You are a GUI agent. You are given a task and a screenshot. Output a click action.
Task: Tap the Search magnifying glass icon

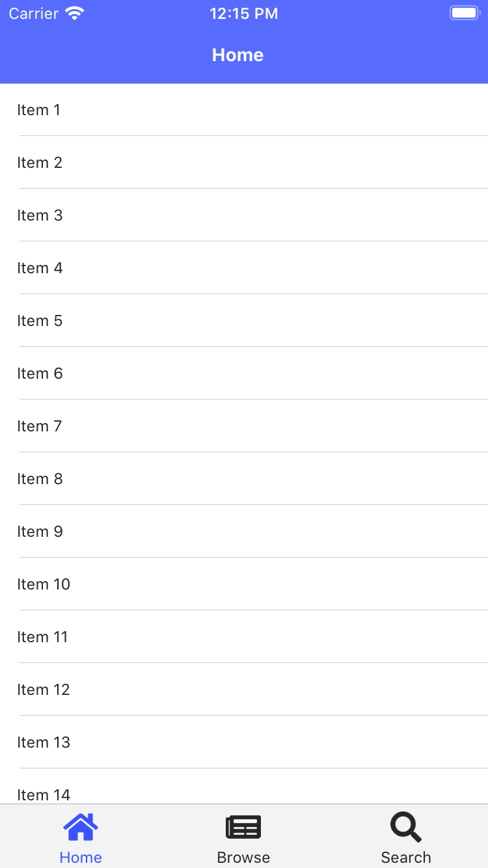(405, 825)
